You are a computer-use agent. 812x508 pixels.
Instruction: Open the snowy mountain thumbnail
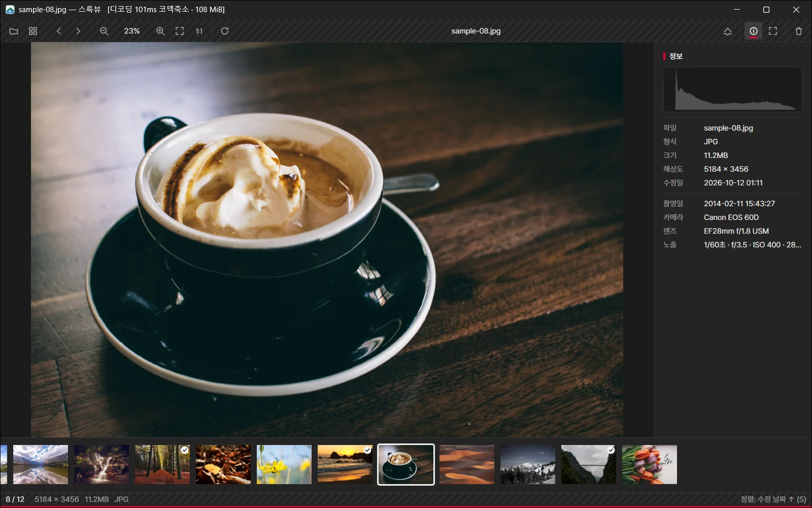click(528, 465)
